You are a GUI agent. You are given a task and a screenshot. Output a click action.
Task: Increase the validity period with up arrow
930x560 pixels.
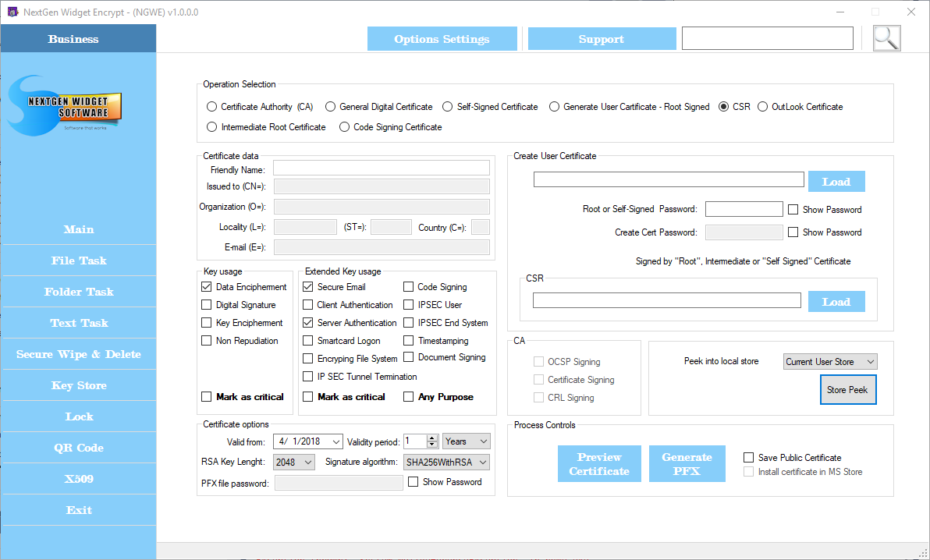click(432, 438)
